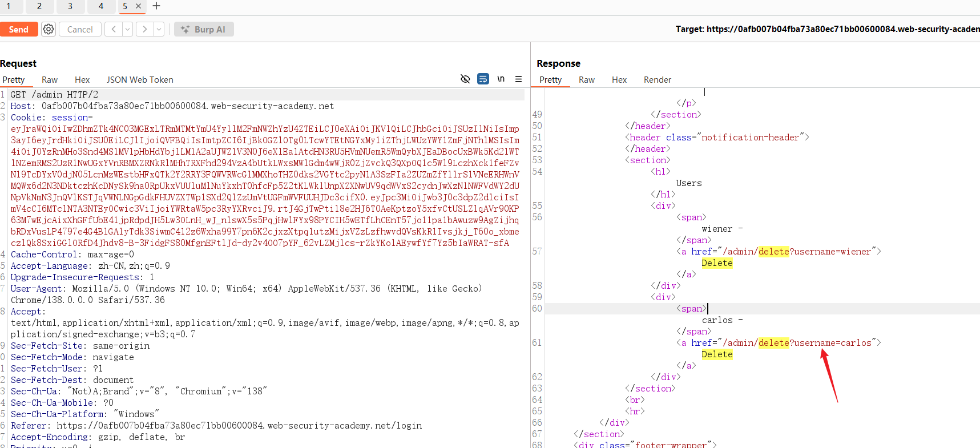Screen dimensions: 980x448
Task: Click the Sec-Ch-Ua-Platform header line
Action: [x=85, y=414]
